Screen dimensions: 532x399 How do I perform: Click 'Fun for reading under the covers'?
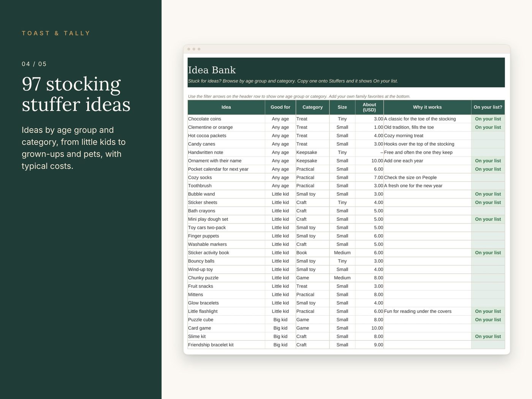point(418,311)
